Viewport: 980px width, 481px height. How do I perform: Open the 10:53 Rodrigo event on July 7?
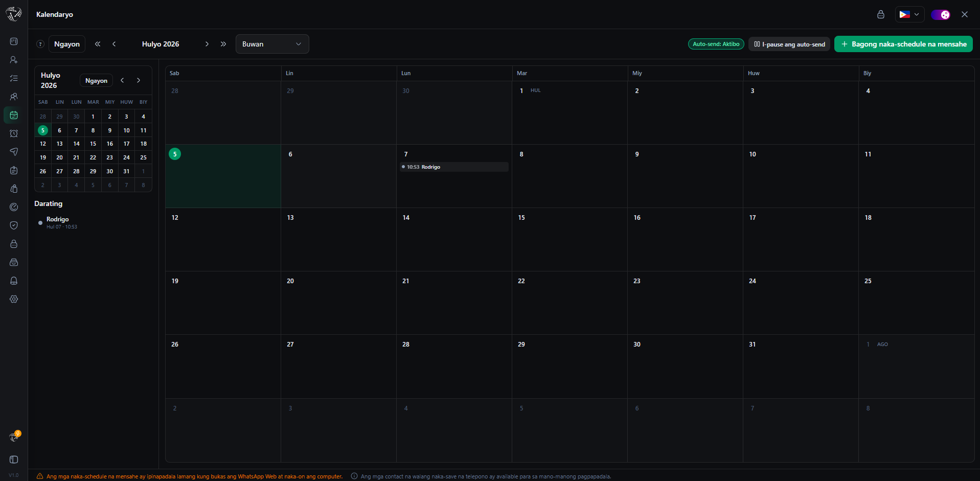point(454,167)
